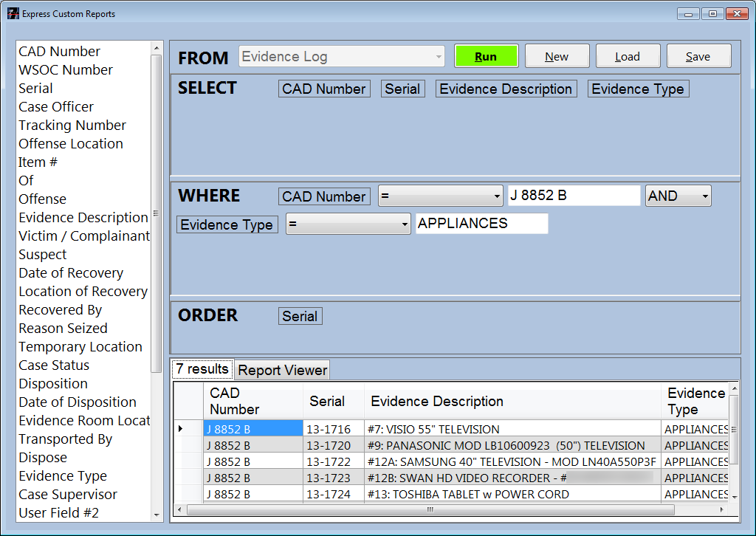Screen dimensions: 756x536
Task: Load a previously saved report
Action: 628,55
